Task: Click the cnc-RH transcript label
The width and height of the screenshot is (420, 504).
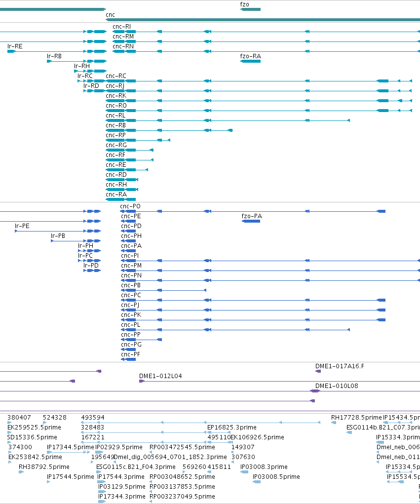Action: click(x=116, y=185)
